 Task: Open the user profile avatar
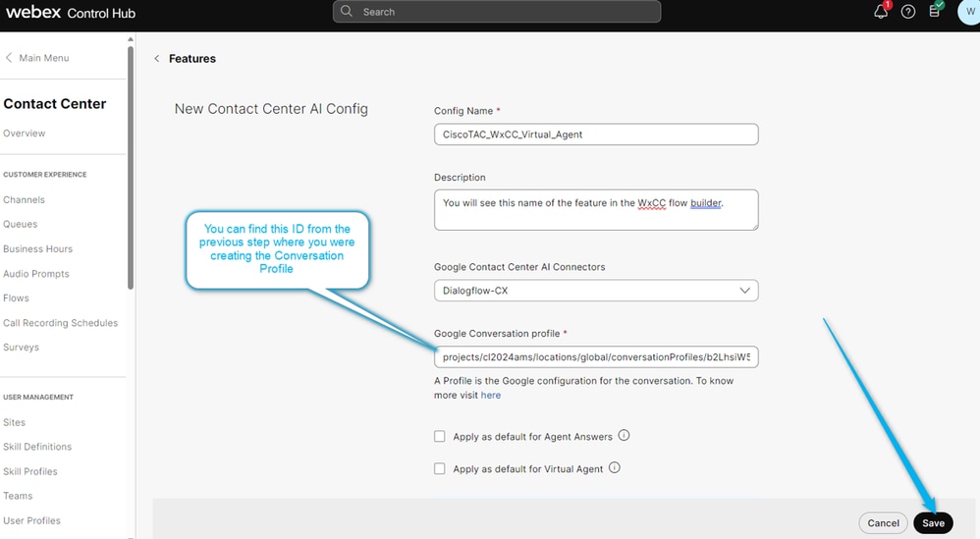coord(969,11)
